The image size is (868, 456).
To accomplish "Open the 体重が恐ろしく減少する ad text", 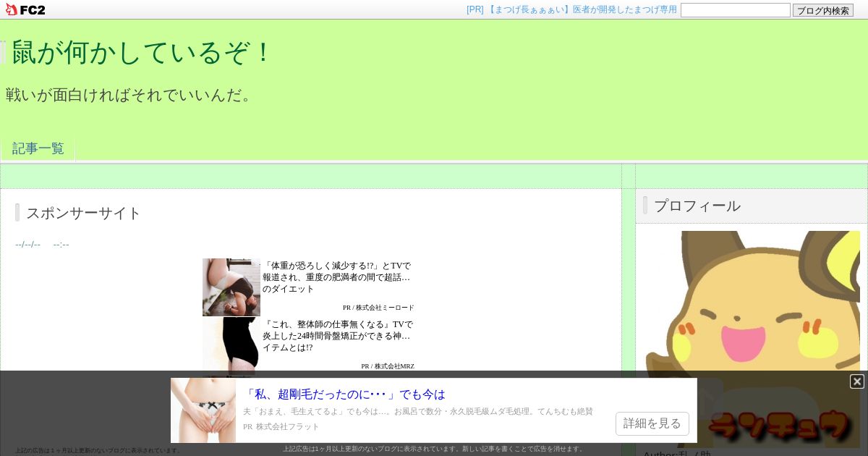I will [x=337, y=277].
